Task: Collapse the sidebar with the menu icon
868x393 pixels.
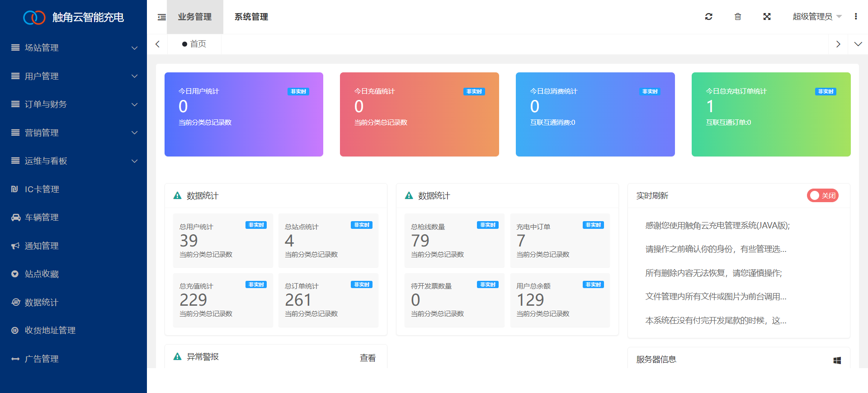Action: tap(161, 17)
